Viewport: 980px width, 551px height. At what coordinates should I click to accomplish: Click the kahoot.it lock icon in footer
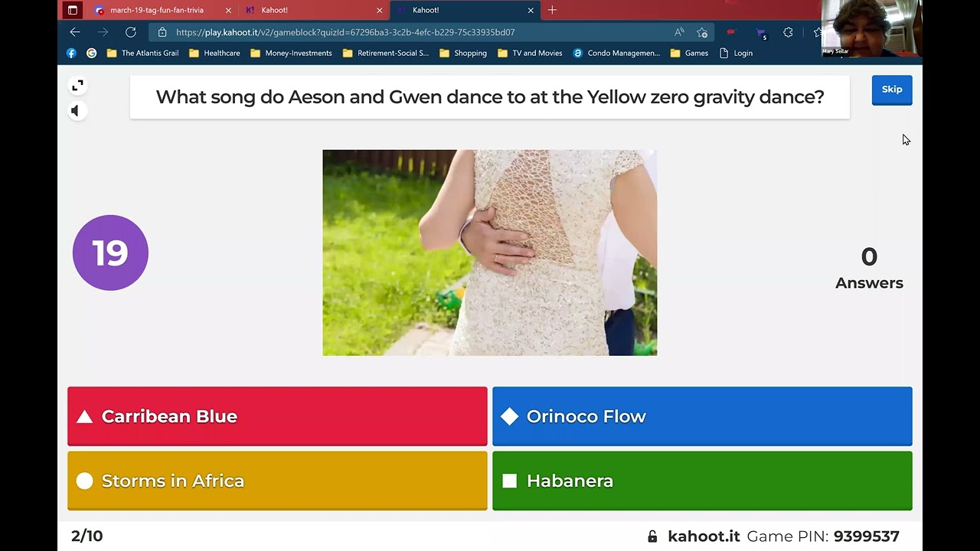click(652, 536)
